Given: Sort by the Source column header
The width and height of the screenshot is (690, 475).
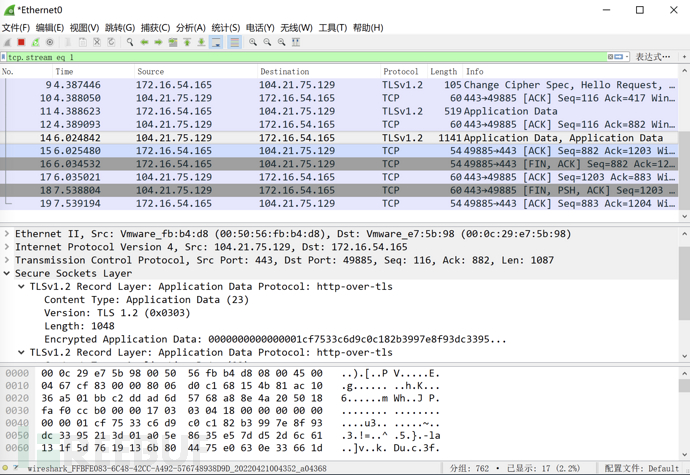Looking at the screenshot, I should pyautogui.click(x=195, y=71).
